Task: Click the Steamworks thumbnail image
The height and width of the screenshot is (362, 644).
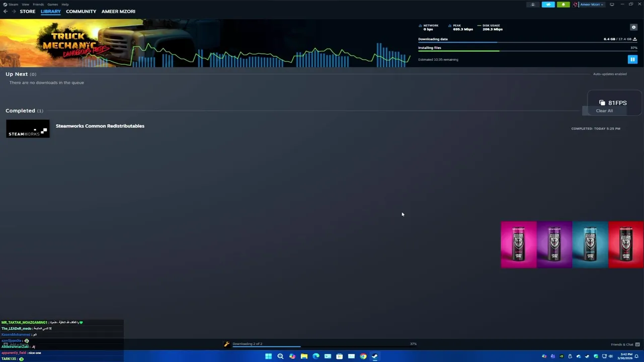Action: [28, 129]
